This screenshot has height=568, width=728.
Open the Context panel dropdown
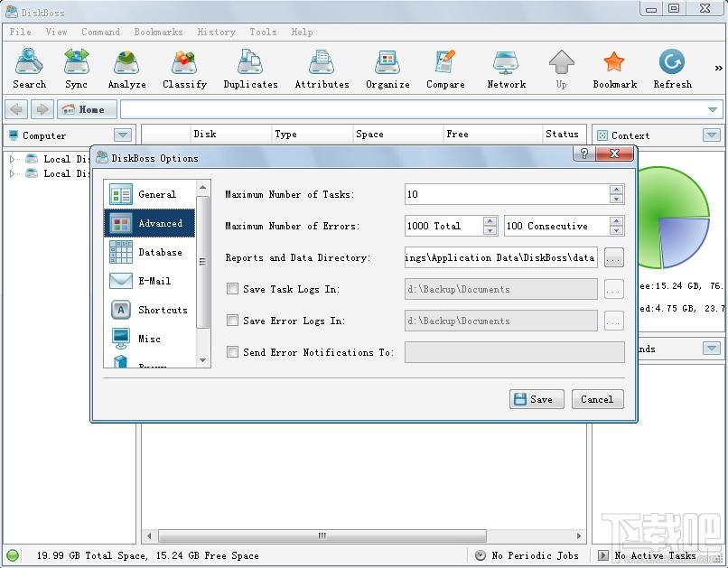(711, 135)
